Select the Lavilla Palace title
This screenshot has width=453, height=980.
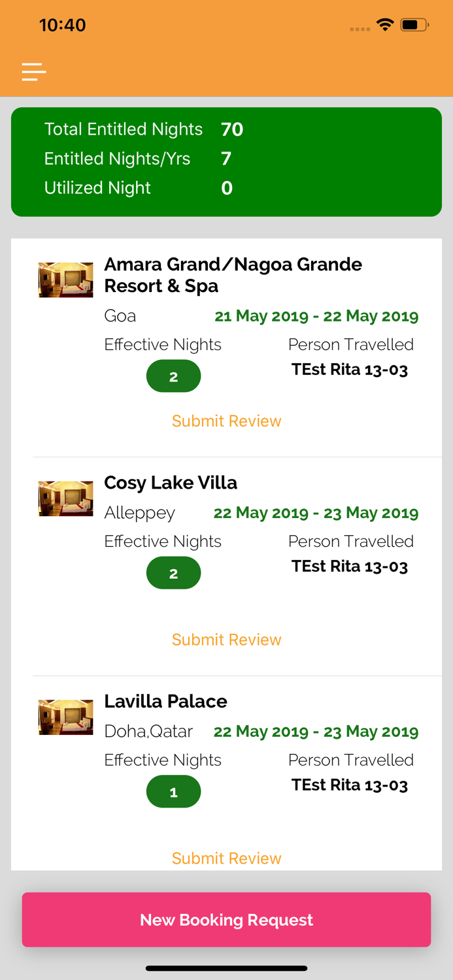[x=165, y=702]
